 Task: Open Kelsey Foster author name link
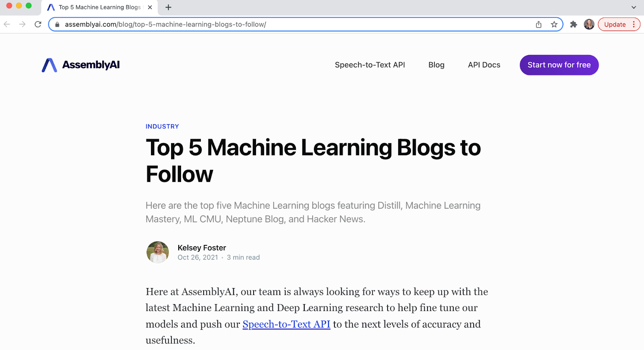[x=202, y=248]
